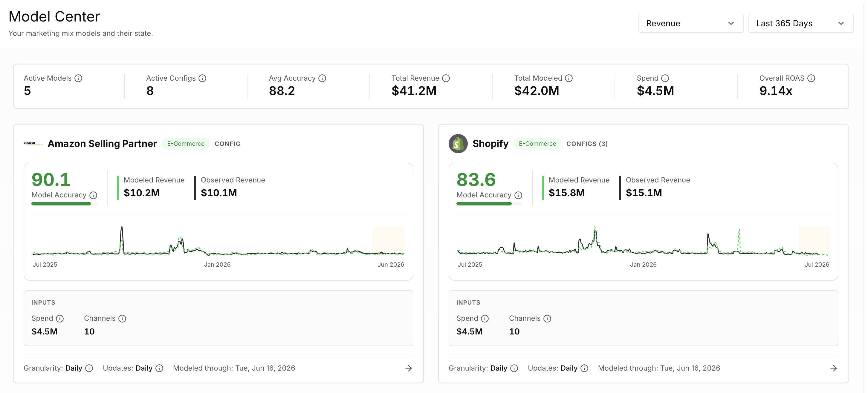Image resolution: width=868 pixels, height=393 pixels.
Task: Open the Last 365 Days date range dropdown
Action: 801,23
